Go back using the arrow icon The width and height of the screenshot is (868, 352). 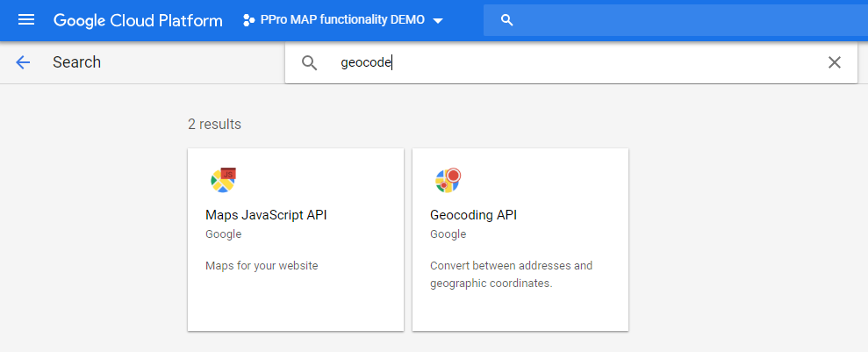(x=23, y=62)
